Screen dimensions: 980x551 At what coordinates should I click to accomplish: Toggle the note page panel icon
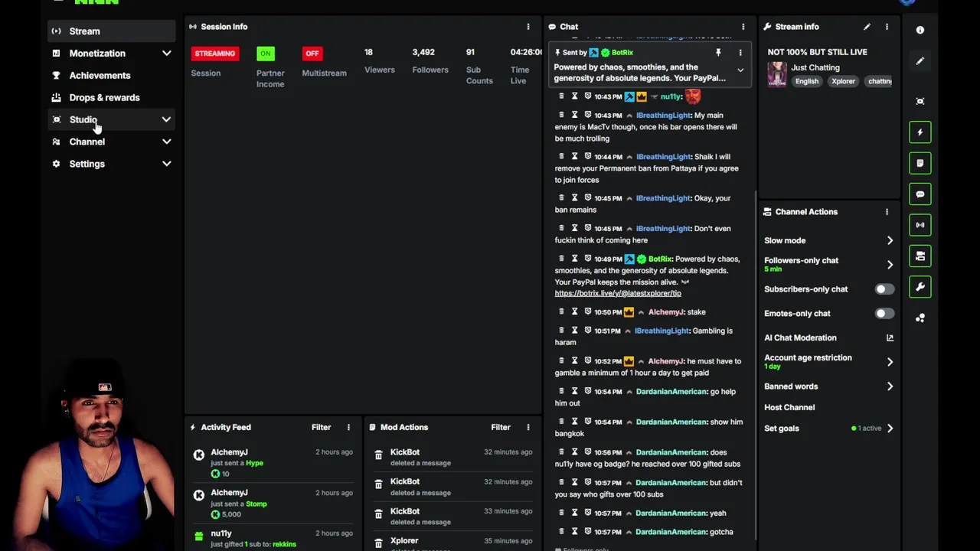pyautogui.click(x=920, y=163)
